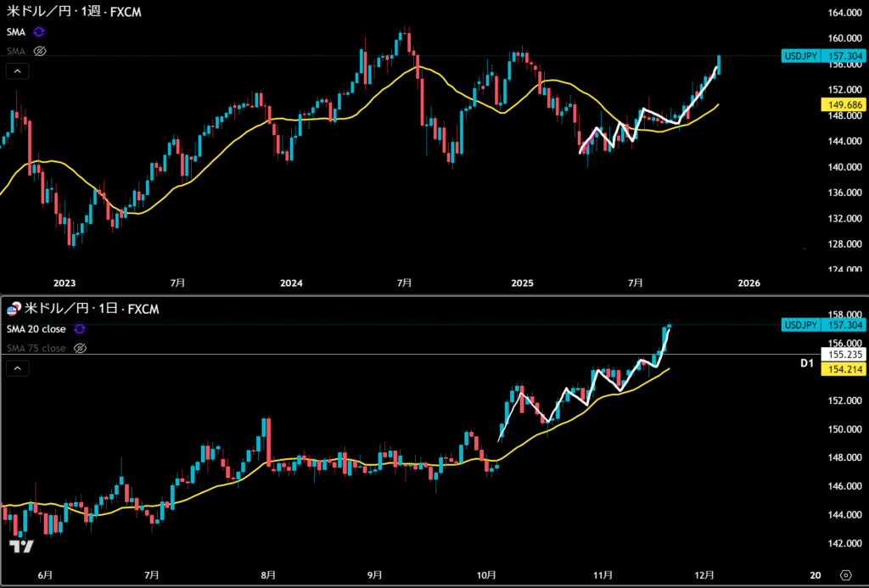Click the TradingView logo in the daily chart
Screen dimensions: 869x588
click(21, 547)
